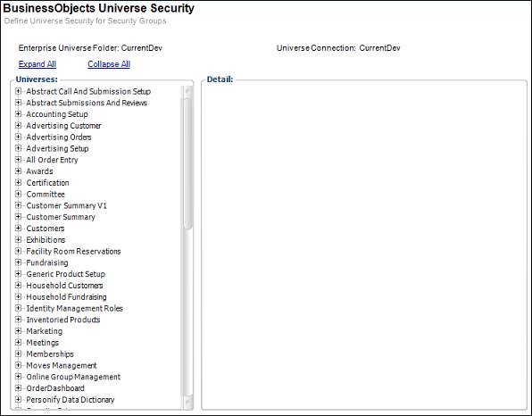Select Online Group Management universe
This screenshot has width=532, height=416.
(73, 377)
